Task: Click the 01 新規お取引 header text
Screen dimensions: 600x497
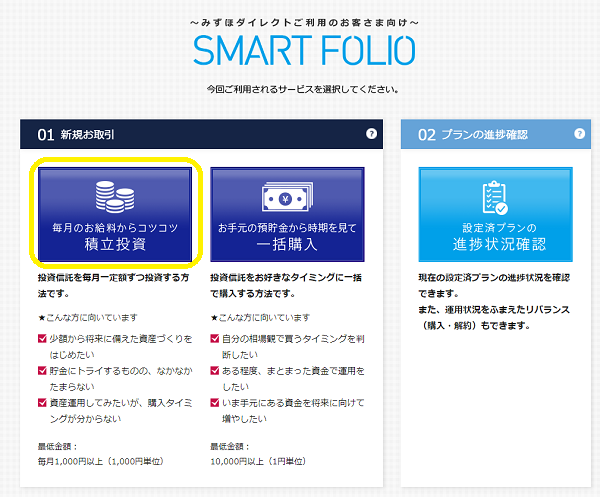Action: [x=76, y=135]
